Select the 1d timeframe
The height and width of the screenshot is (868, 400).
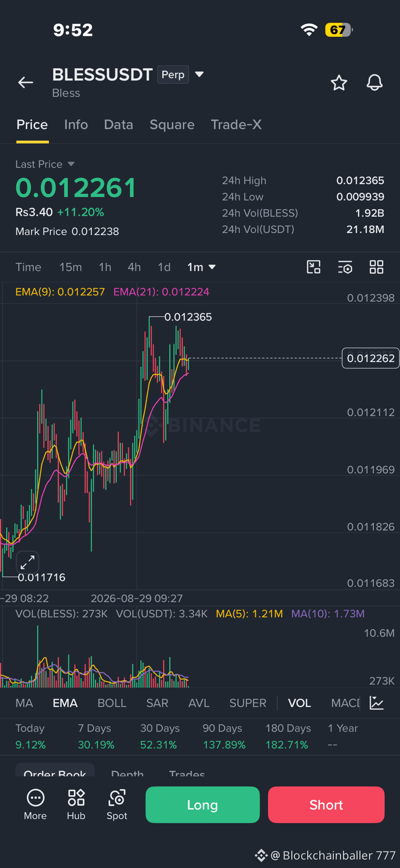coord(164,267)
